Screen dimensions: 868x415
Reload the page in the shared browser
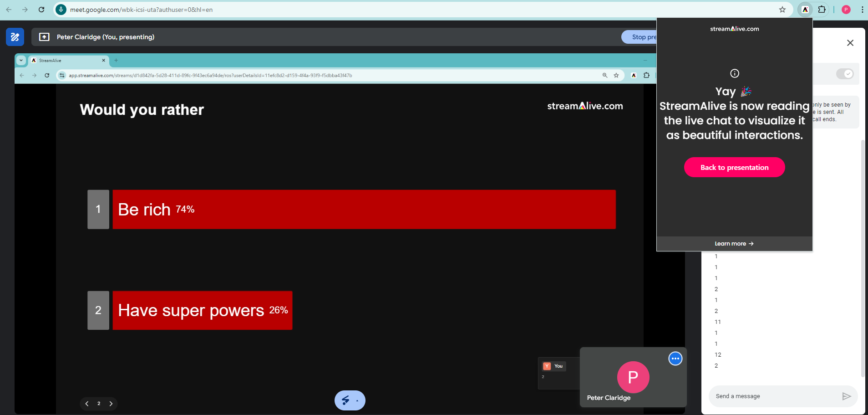pyautogui.click(x=47, y=76)
